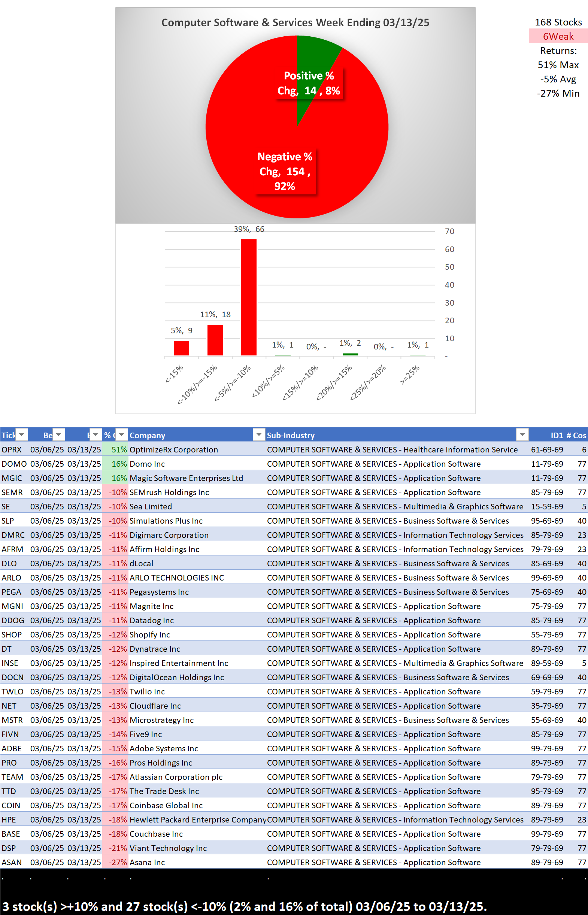Select the Twilio Inc company cell

[197, 691]
